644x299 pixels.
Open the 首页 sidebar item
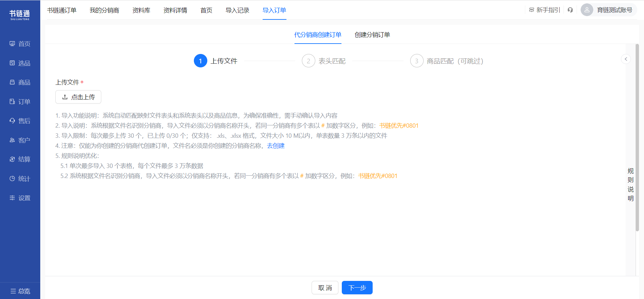20,44
